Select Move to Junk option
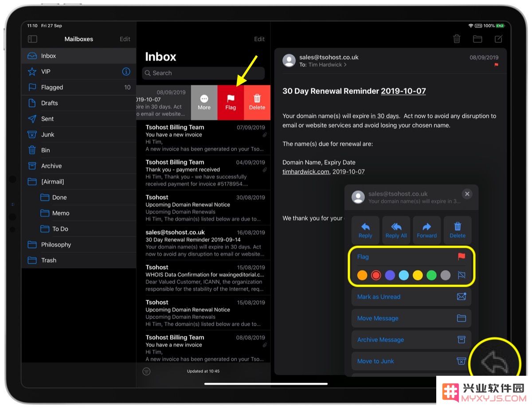Viewport: 532px width, 409px height. (411, 361)
